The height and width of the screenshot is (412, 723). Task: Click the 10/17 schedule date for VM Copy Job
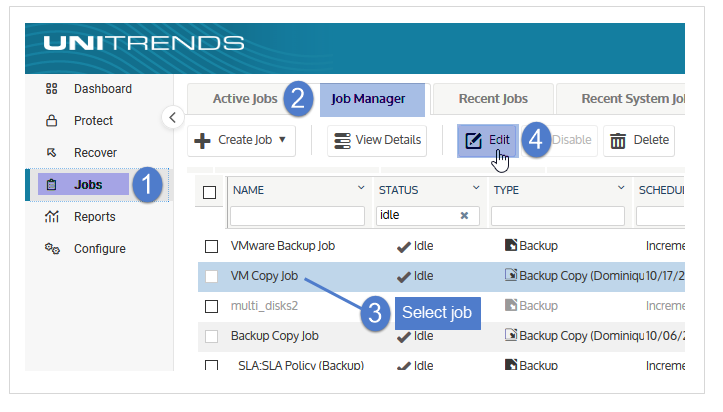pyautogui.click(x=665, y=276)
